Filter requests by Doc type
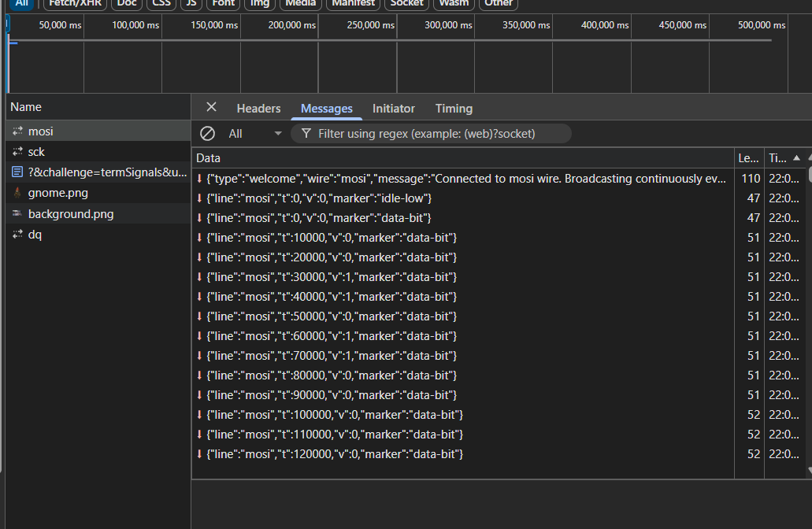 click(126, 3)
